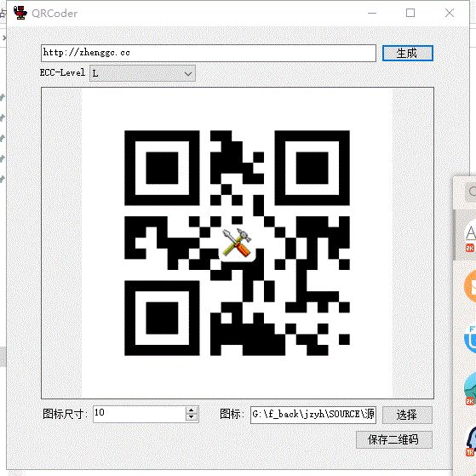Open the ECC-Level combo box showing L

[x=142, y=73]
